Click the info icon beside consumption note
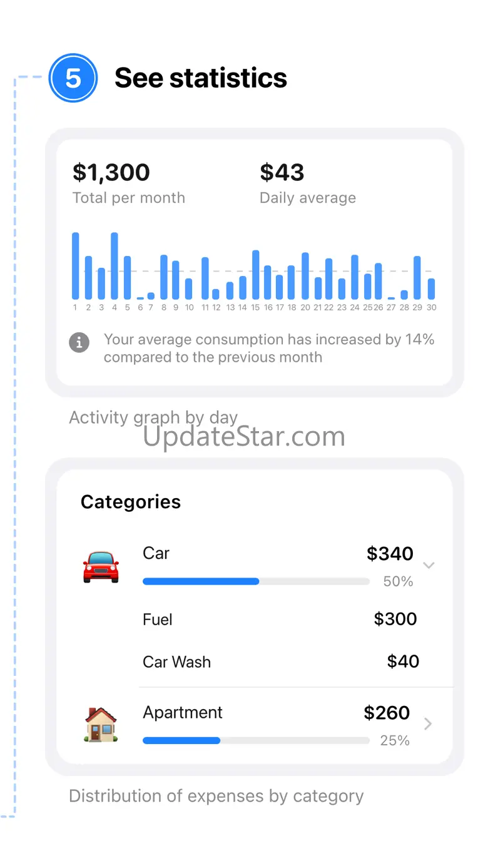The width and height of the screenshot is (488, 868). pyautogui.click(x=79, y=342)
